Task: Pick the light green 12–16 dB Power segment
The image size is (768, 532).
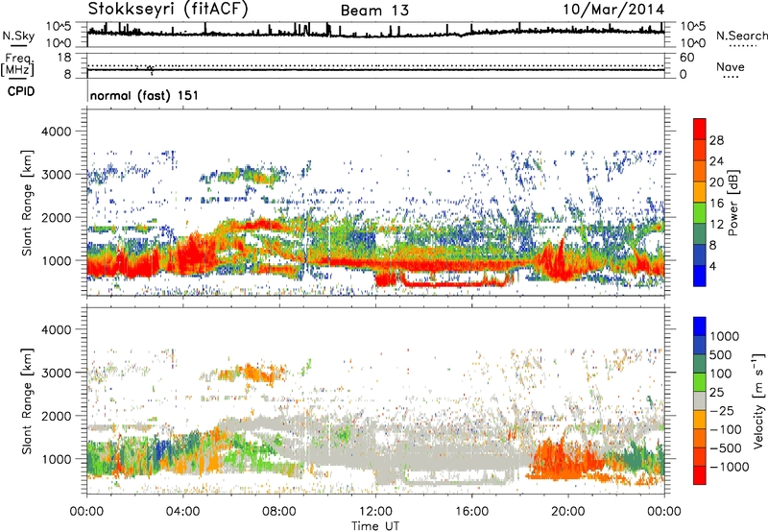Action: coord(700,213)
